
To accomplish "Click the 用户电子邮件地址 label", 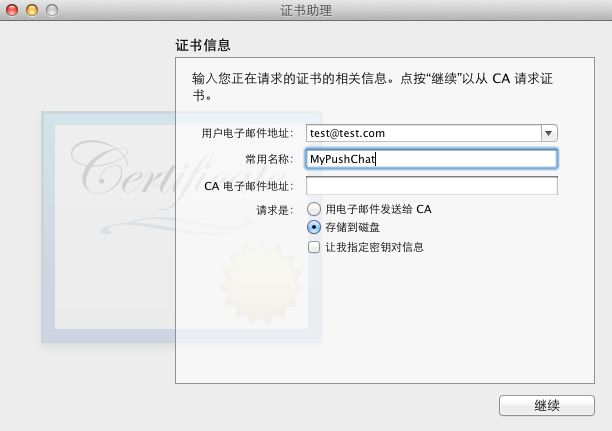I will (x=247, y=134).
